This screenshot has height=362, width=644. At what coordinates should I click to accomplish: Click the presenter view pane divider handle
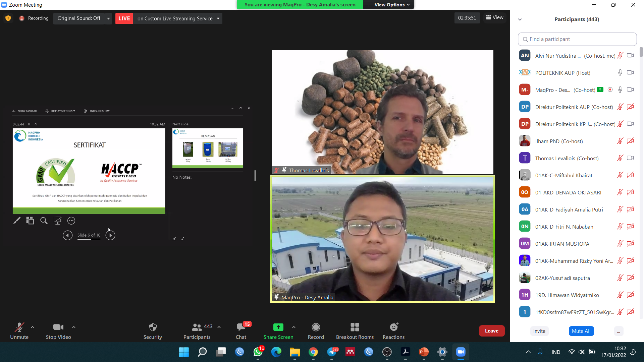click(255, 175)
